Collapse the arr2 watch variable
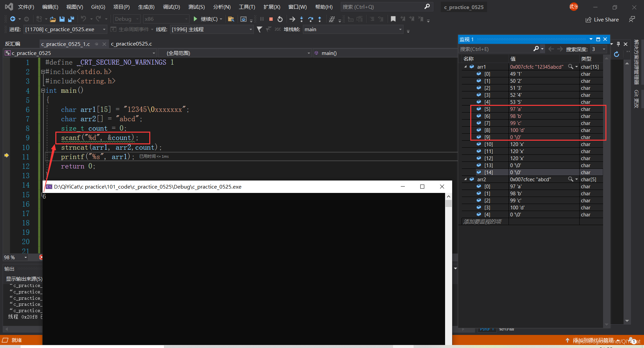This screenshot has height=348, width=644. (466, 179)
